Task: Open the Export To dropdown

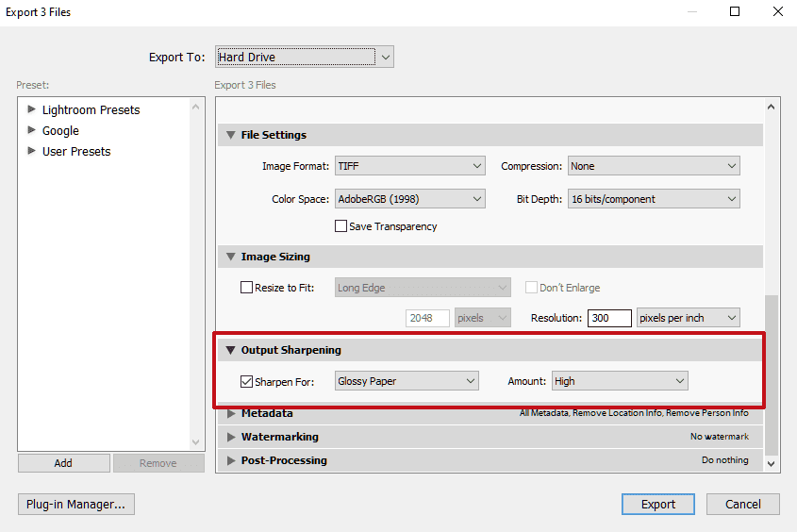Action: tap(304, 57)
